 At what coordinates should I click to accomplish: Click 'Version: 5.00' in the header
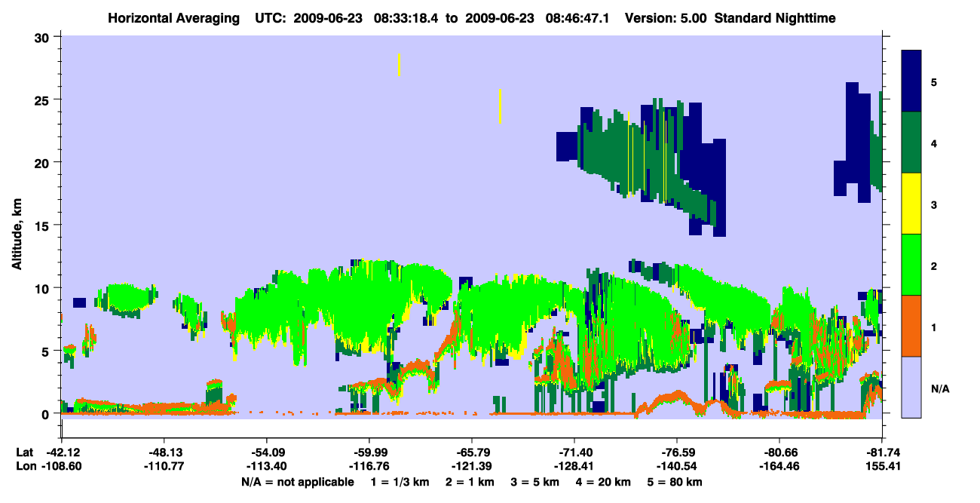(x=666, y=17)
